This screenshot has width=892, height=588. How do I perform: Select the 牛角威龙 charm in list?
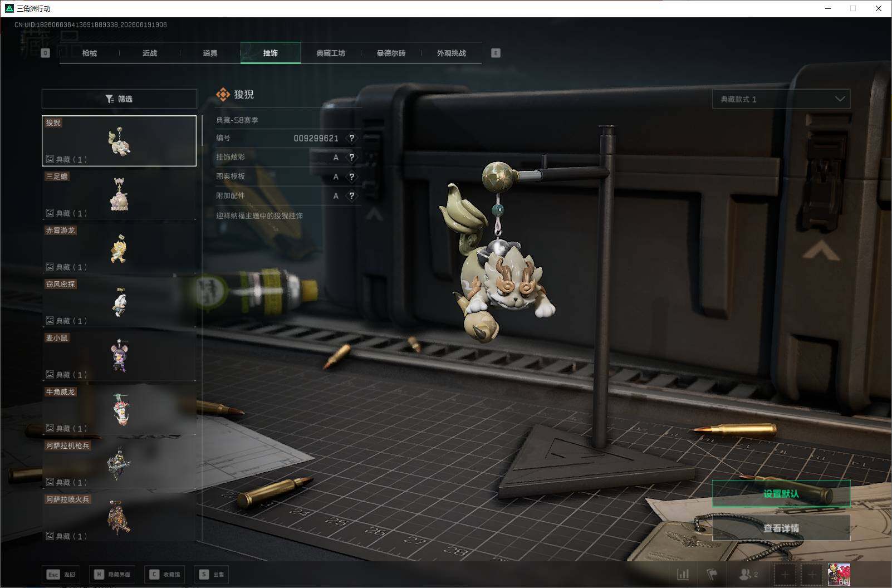coord(119,410)
